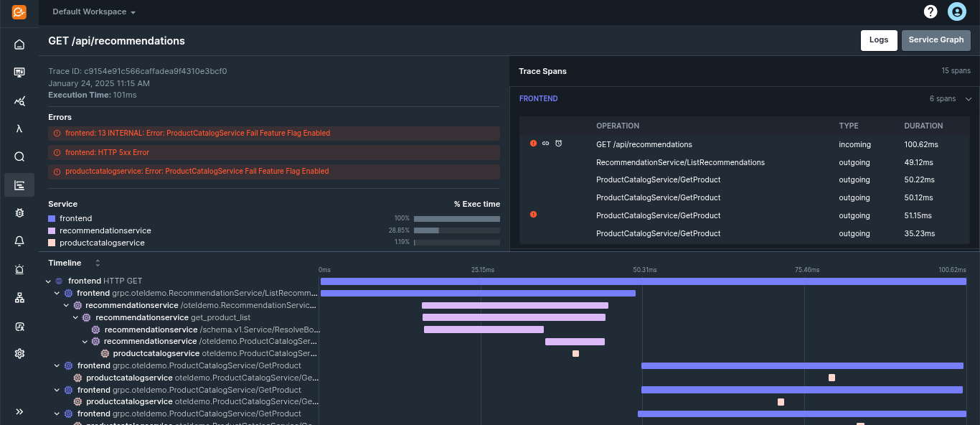Open the siren alarm icon in the sidebar
Viewport: 980px width, 425px height.
click(x=19, y=269)
